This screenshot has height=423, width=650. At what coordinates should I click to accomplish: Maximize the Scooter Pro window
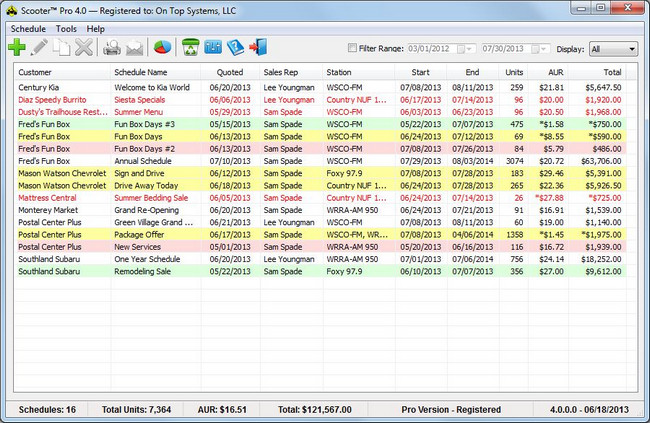click(601, 8)
